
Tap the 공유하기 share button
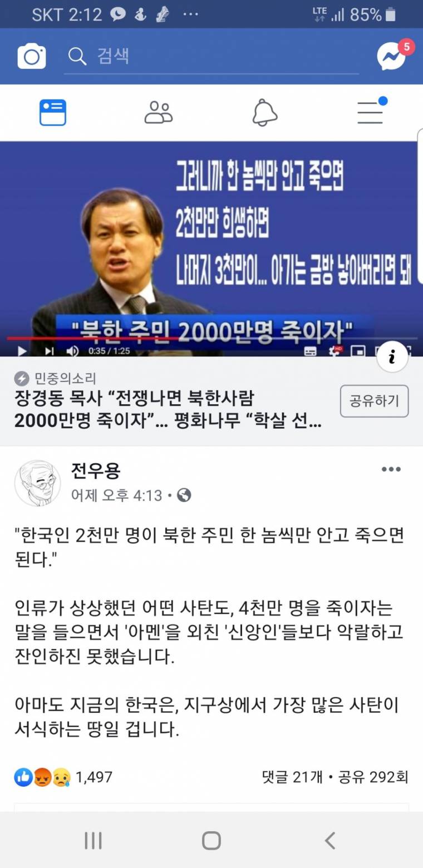point(374,401)
